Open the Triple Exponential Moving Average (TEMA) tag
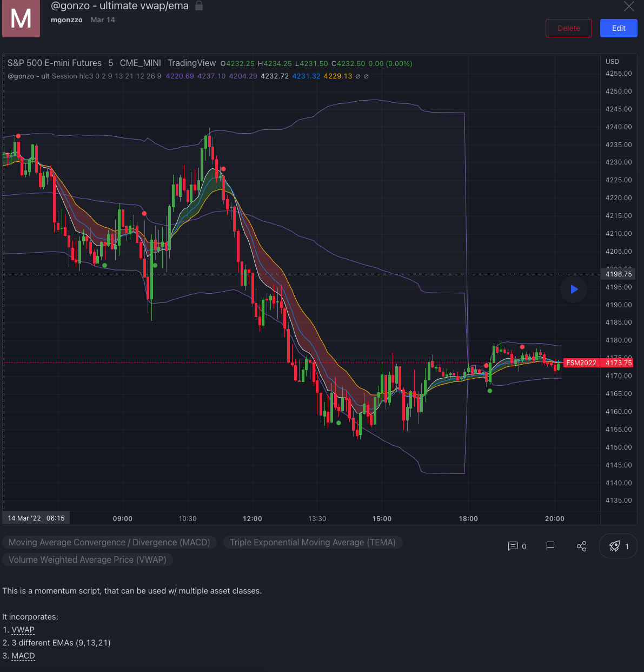Image resolution: width=644 pixels, height=672 pixels. coord(313,542)
